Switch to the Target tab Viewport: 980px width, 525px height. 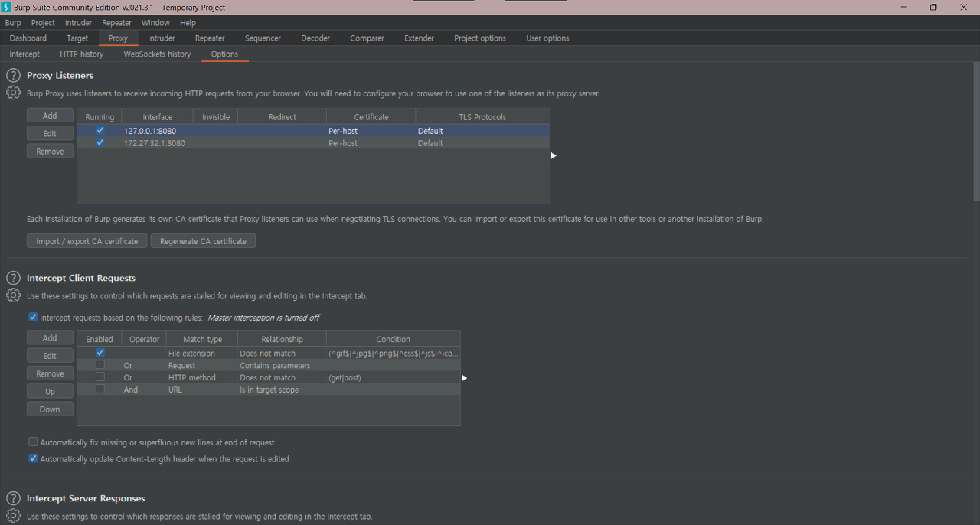[x=77, y=38]
